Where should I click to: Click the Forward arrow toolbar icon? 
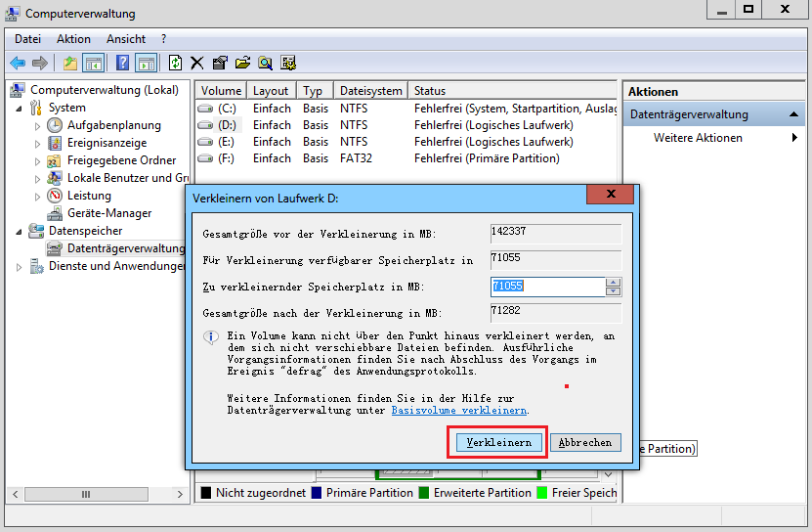pyautogui.click(x=40, y=64)
